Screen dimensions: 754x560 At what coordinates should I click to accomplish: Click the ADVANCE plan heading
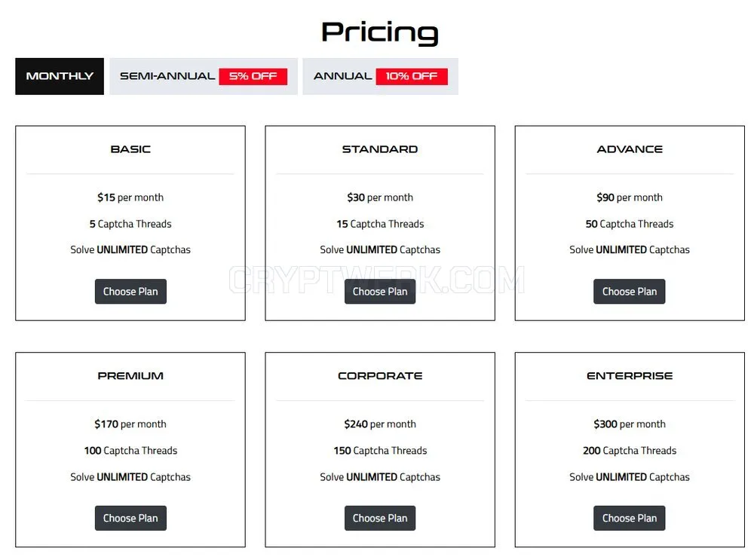click(630, 149)
